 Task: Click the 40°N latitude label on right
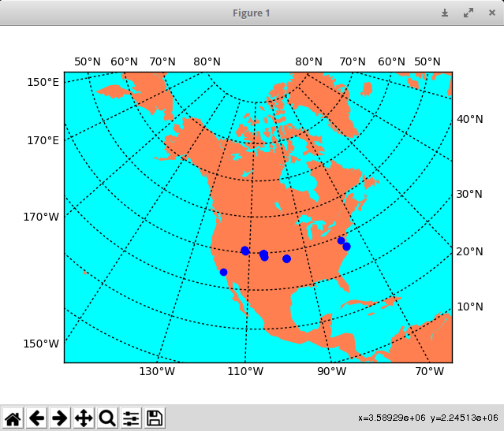(470, 119)
